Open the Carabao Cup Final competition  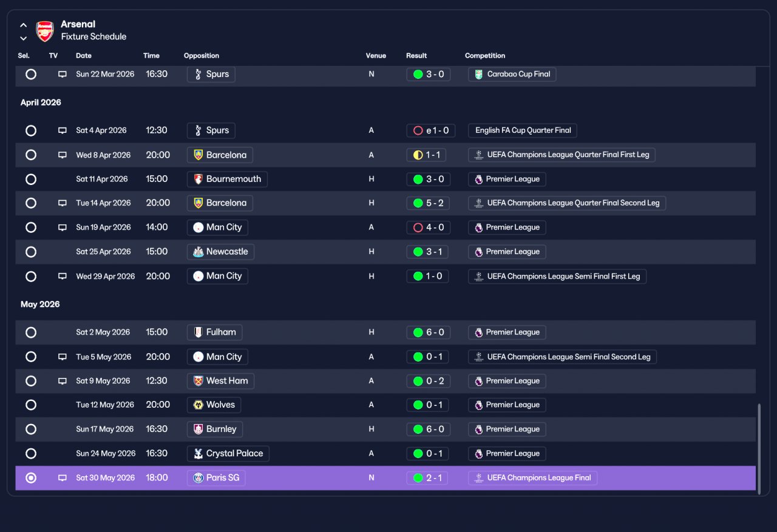512,74
